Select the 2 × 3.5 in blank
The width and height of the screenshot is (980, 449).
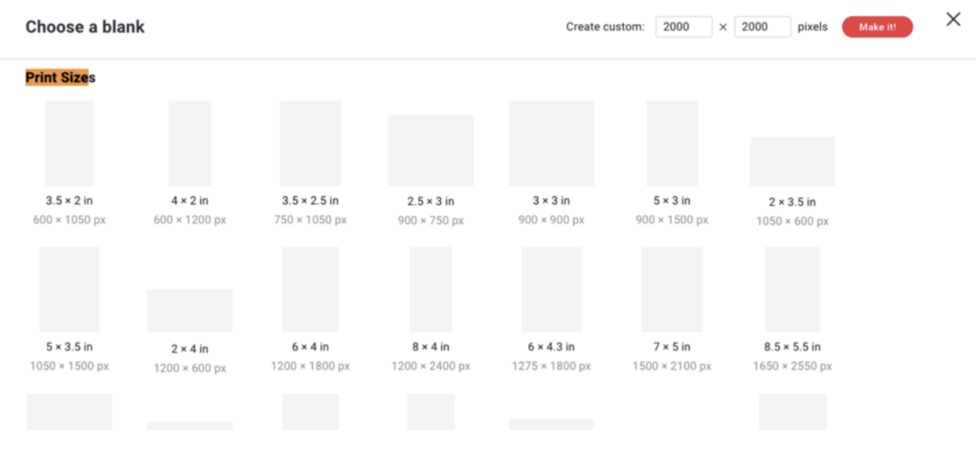(x=792, y=161)
